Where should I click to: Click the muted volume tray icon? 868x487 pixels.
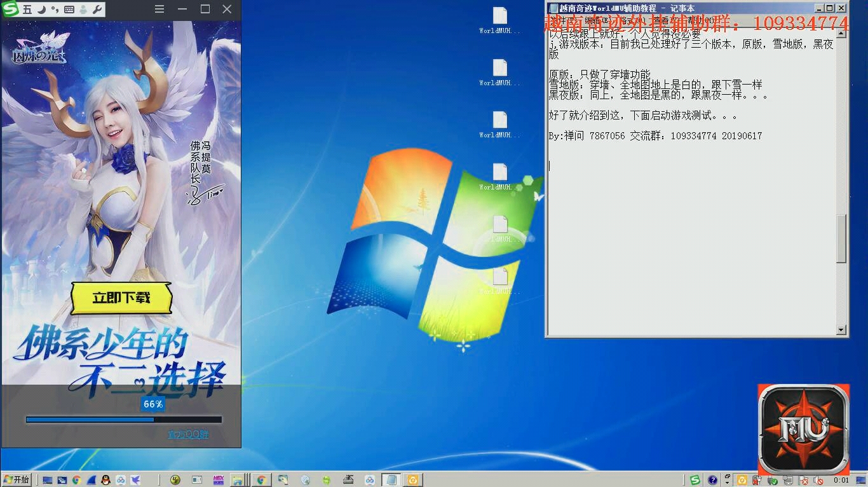point(818,481)
